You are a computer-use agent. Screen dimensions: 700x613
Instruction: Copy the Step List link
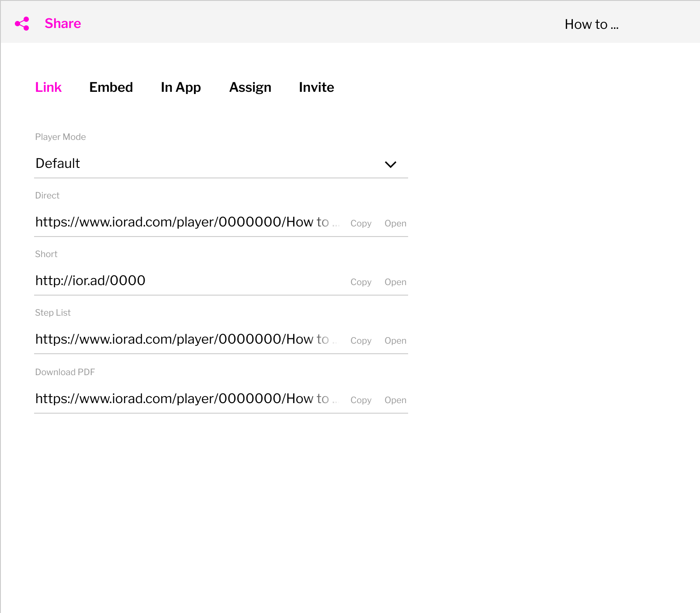click(x=360, y=340)
